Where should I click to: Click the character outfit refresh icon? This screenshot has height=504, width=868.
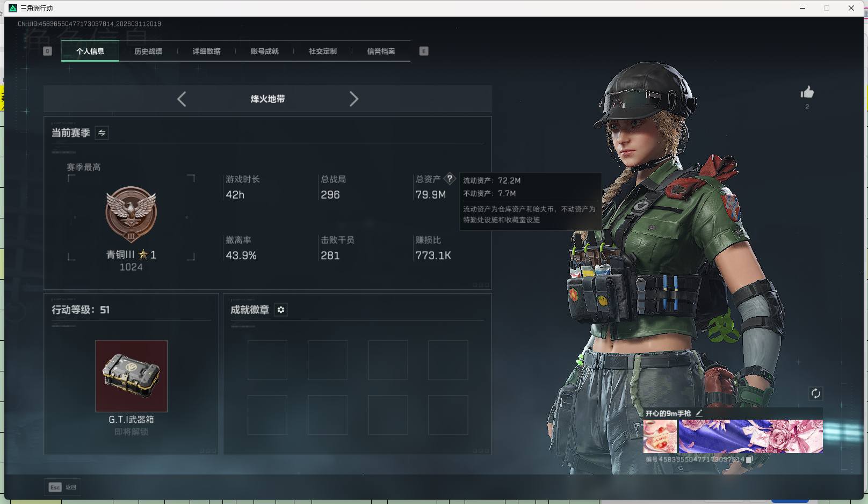click(816, 393)
